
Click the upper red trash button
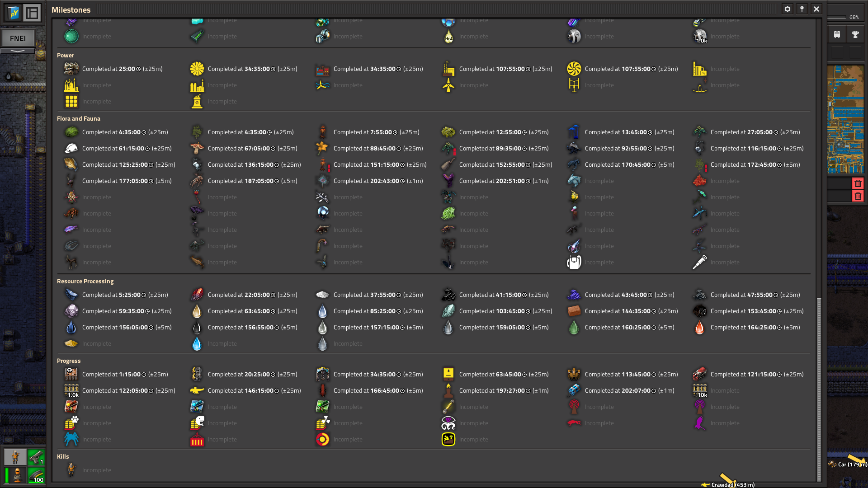[858, 183]
